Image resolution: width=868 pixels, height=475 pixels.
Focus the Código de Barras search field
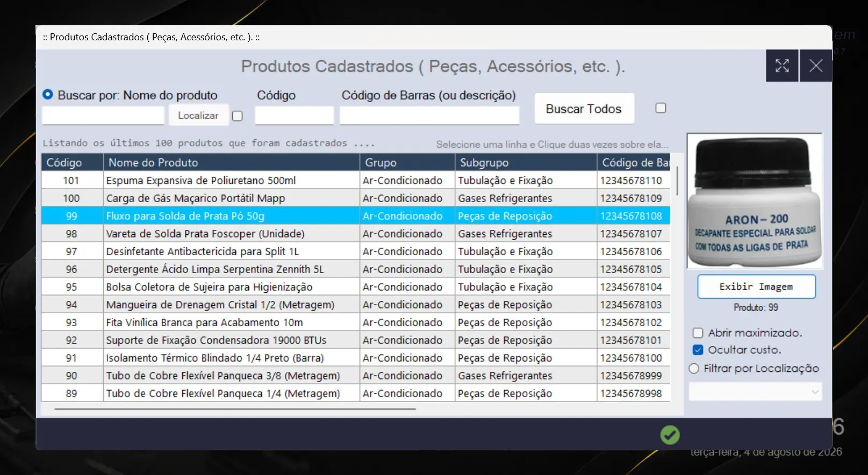coord(429,116)
